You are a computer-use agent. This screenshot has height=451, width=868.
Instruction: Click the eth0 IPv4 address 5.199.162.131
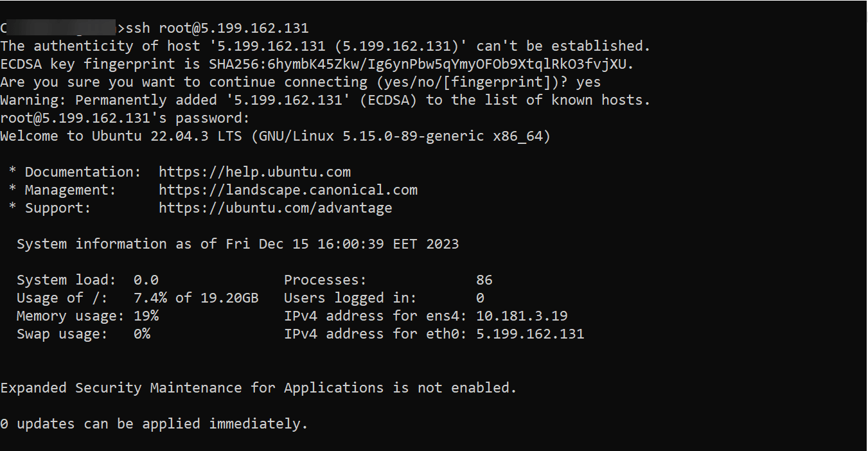(530, 334)
